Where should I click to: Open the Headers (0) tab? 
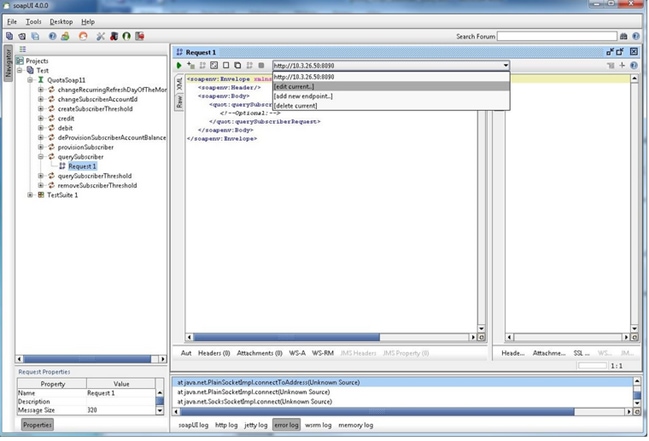214,353
